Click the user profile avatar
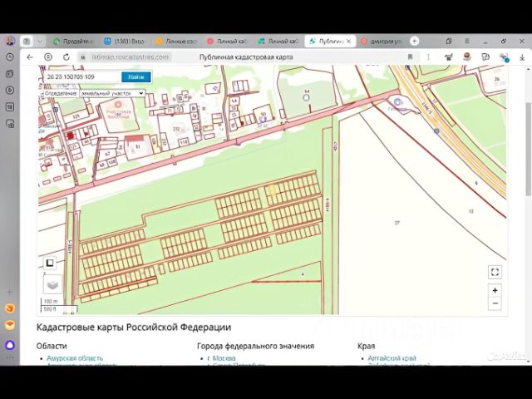The width and height of the screenshot is (532, 399). [10, 41]
